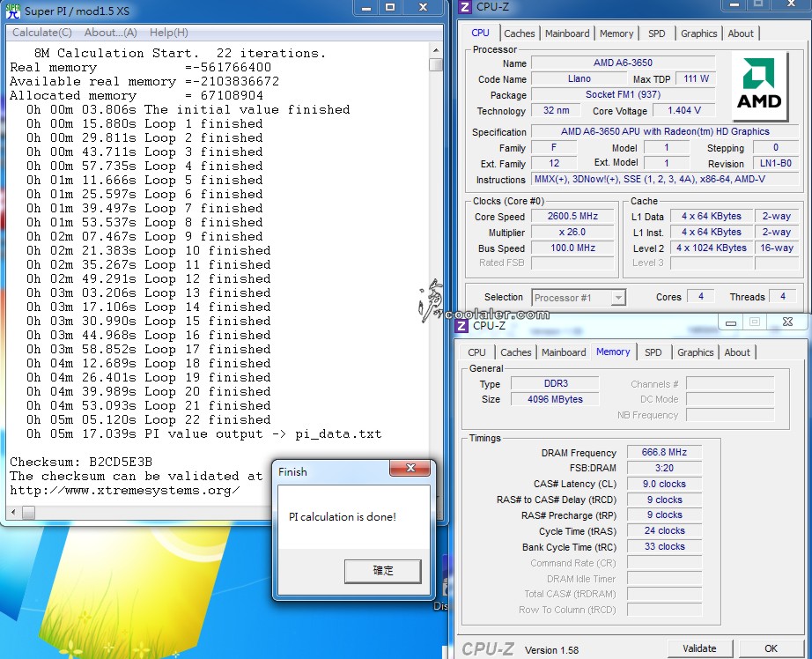Open the Help(H) menu in Super PI

click(x=169, y=33)
